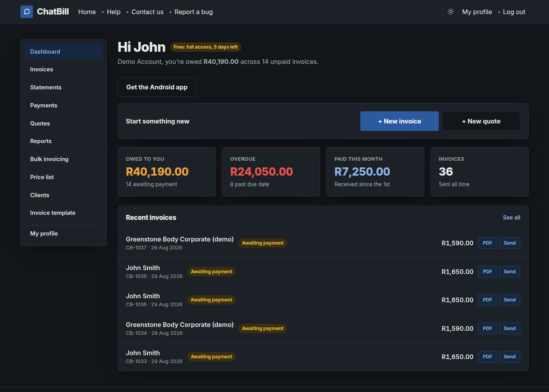Open Payments in the sidebar

pos(64,105)
